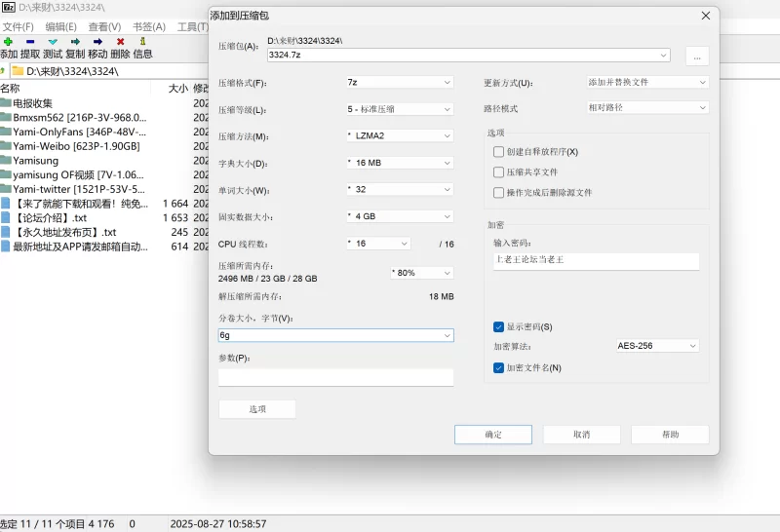
Task: Open the 书签(A) menu
Action: tap(149, 27)
